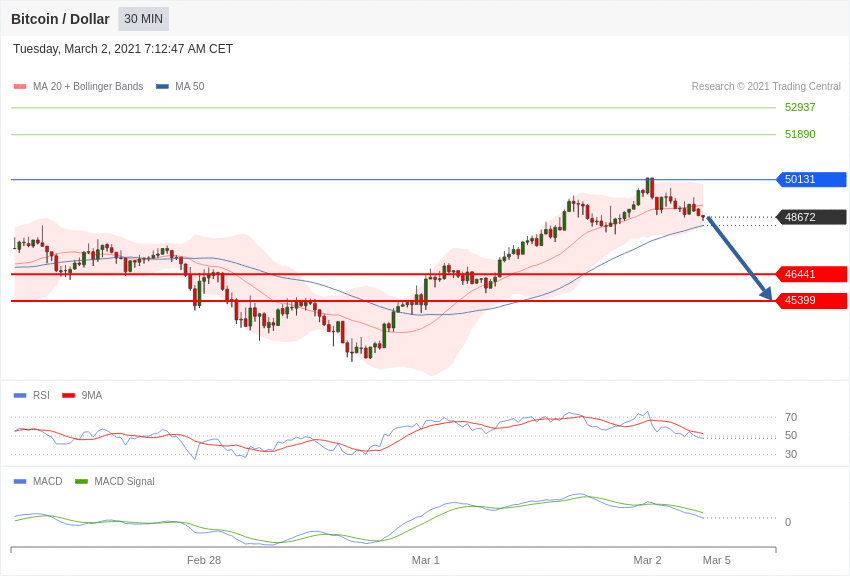The width and height of the screenshot is (850, 576).
Task: Click the RSI 50 axis value
Action: point(791,435)
